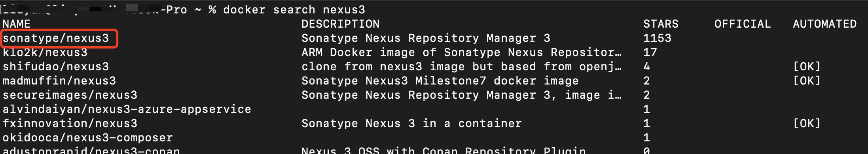This screenshot has height=154, width=868.
Task: Click the STARS column header
Action: pos(661,24)
